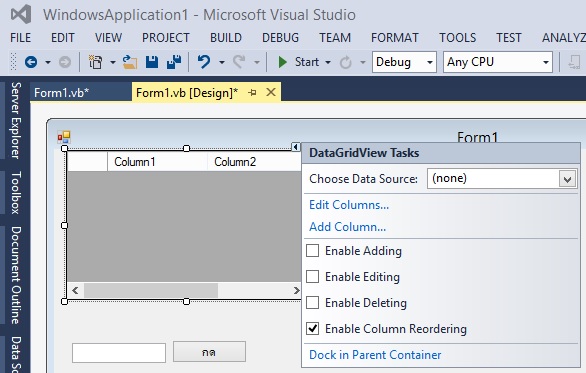Open the TEAM menu
Image resolution: width=586 pixels, height=373 pixels.
point(335,38)
